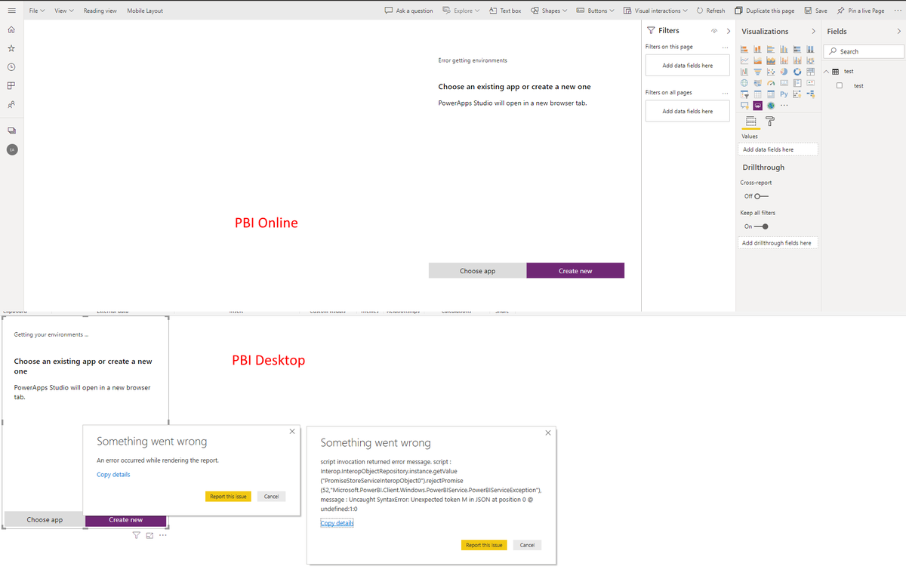
Task: Go to Home in left sidebar
Action: point(11,30)
